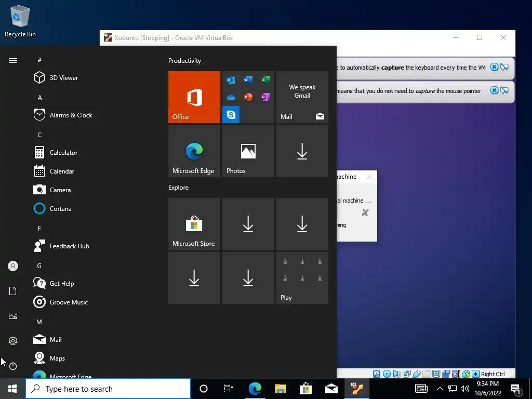The height and width of the screenshot is (399, 532).
Task: Click the network icon in system tray
Action: 453,389
